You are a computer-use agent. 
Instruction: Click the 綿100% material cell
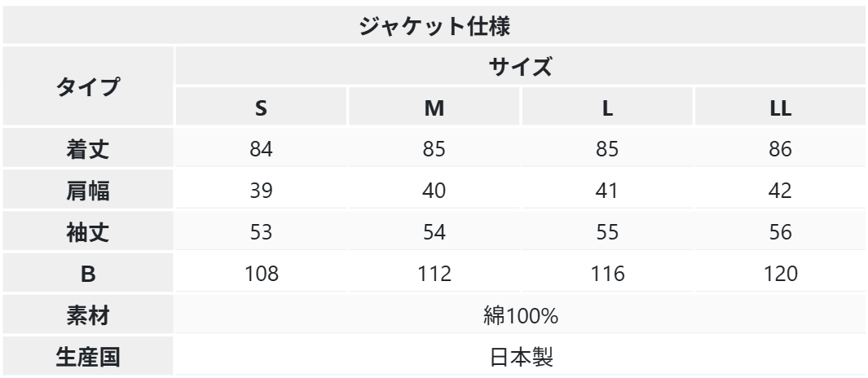click(521, 316)
